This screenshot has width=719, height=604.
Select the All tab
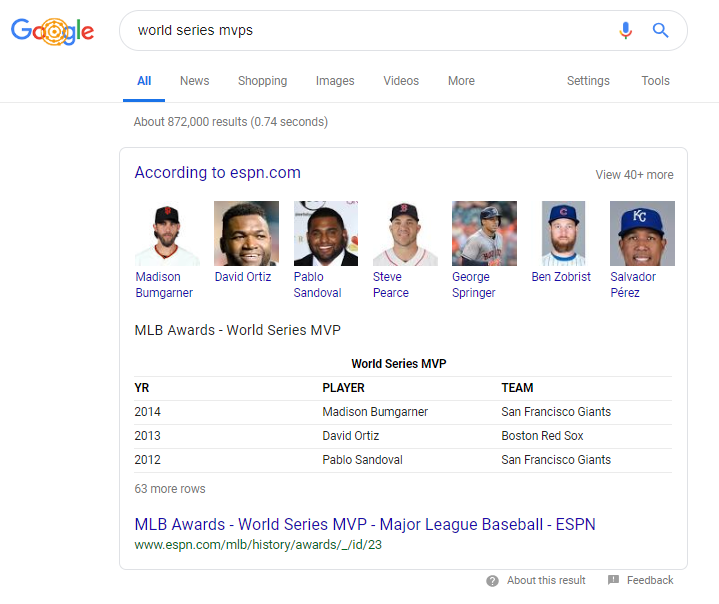point(144,81)
